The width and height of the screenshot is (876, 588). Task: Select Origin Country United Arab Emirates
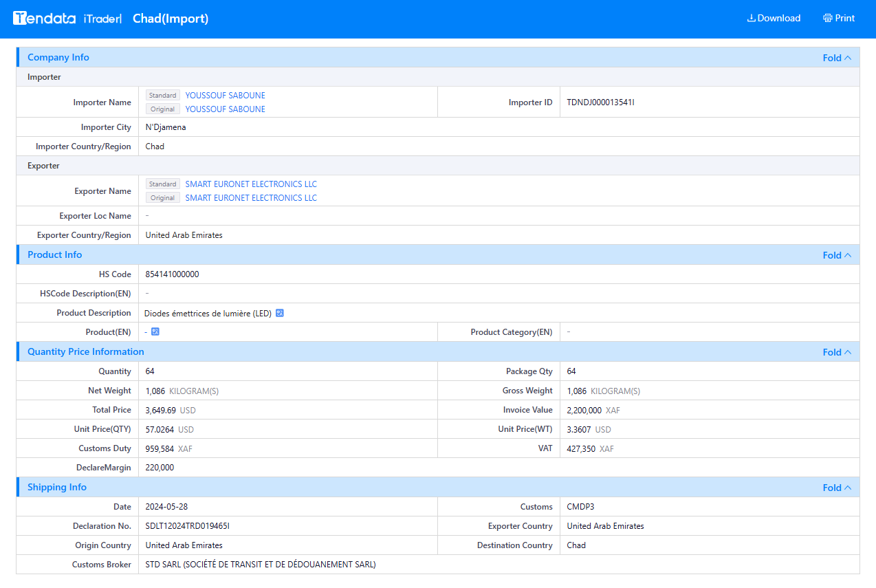tap(184, 545)
